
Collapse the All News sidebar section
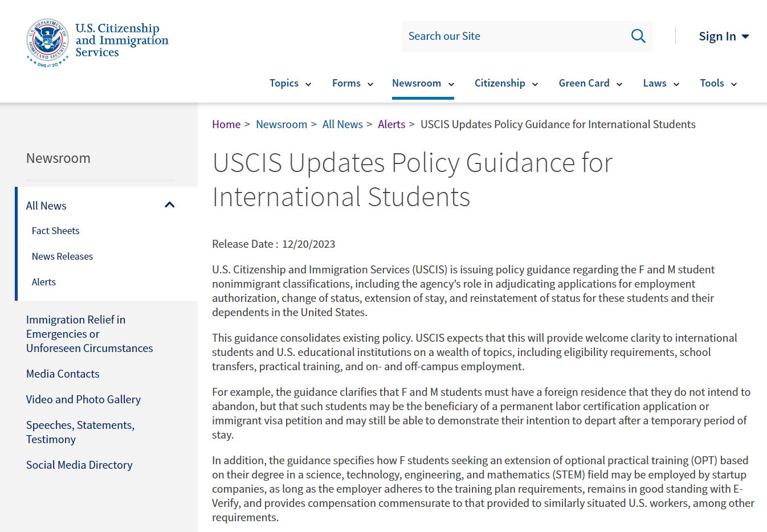(x=169, y=205)
